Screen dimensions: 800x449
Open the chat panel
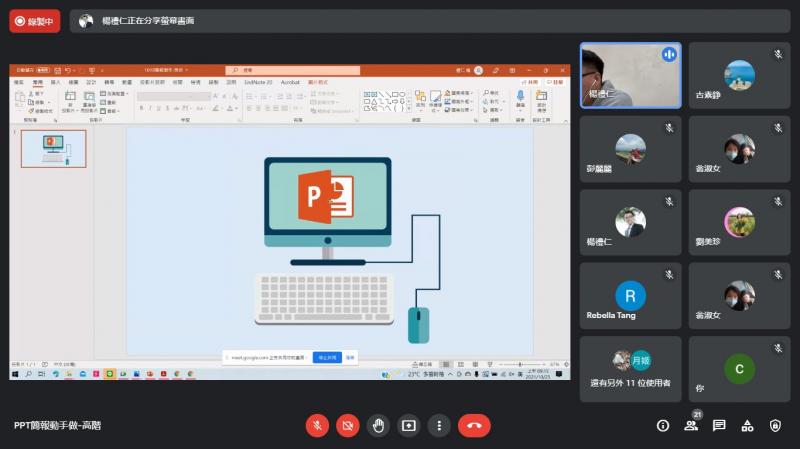pos(719,425)
